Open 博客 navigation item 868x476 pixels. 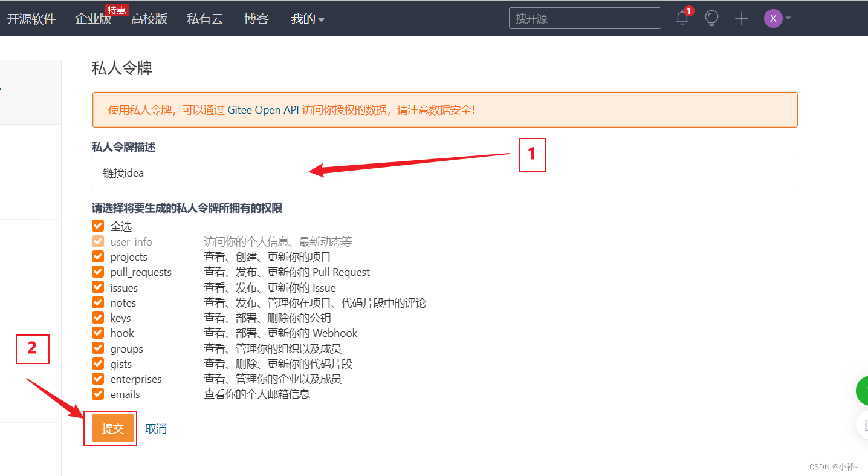tap(256, 19)
